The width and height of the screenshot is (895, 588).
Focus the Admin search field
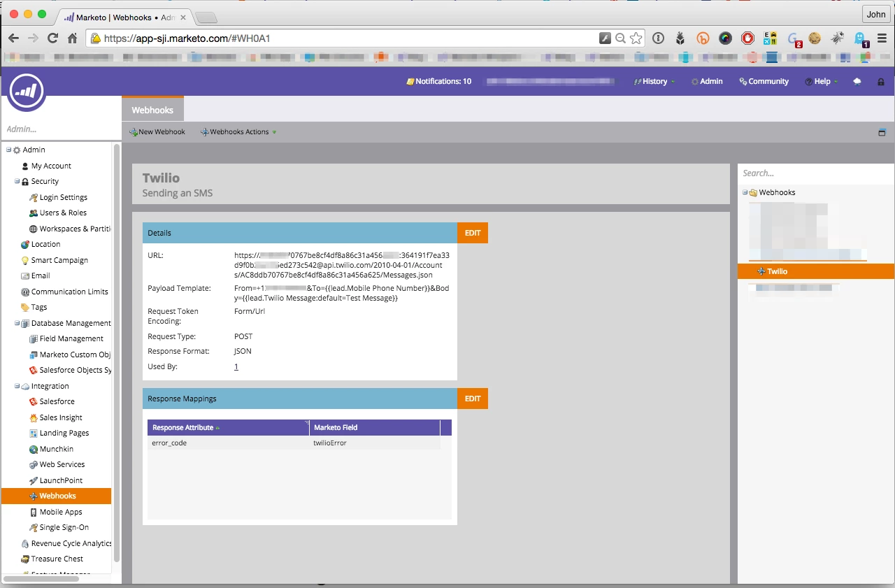pyautogui.click(x=62, y=129)
